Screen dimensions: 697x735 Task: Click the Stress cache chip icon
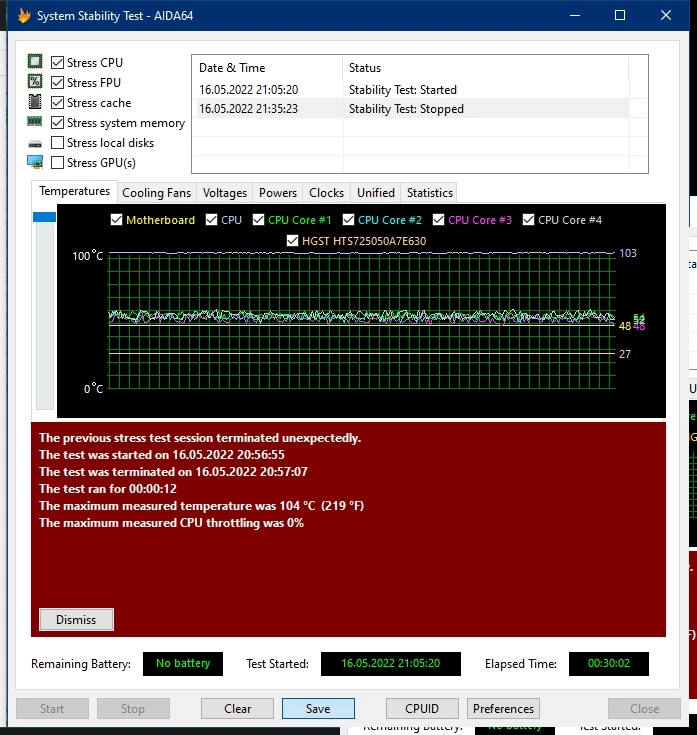click(x=35, y=102)
